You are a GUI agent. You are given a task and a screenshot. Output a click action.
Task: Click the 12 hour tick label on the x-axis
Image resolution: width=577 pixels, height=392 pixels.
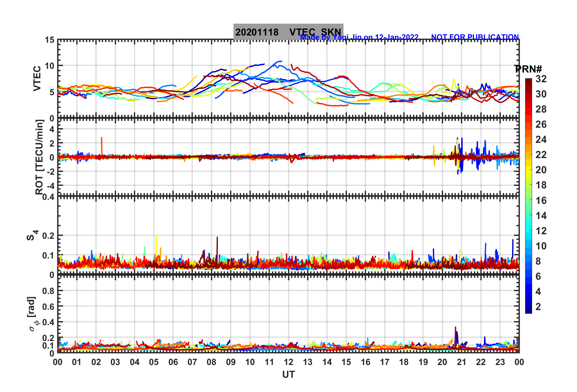click(x=288, y=362)
